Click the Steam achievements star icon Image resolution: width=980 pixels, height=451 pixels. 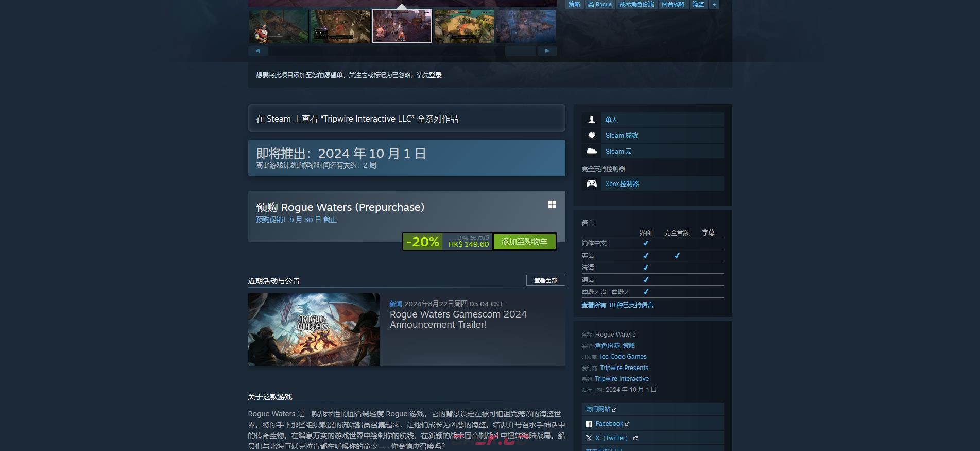(x=592, y=135)
